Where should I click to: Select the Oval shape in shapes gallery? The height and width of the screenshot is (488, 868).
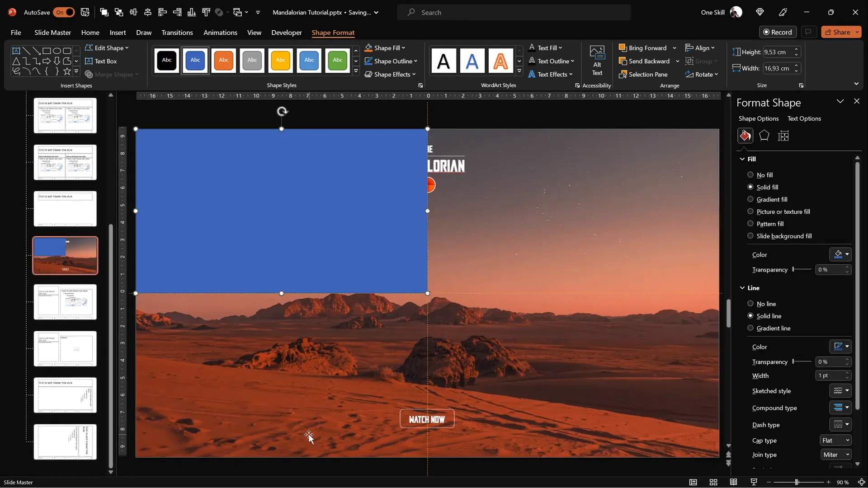tap(57, 51)
